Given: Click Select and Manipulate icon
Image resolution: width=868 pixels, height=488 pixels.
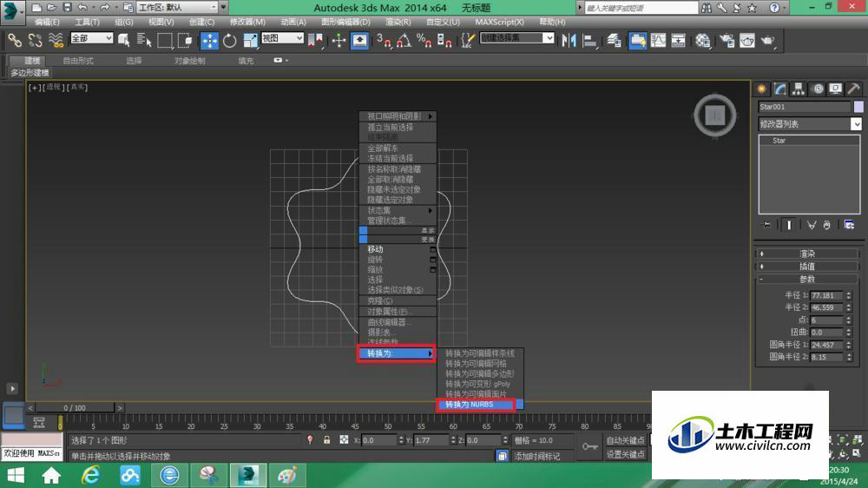Looking at the screenshot, I should click(x=339, y=41).
